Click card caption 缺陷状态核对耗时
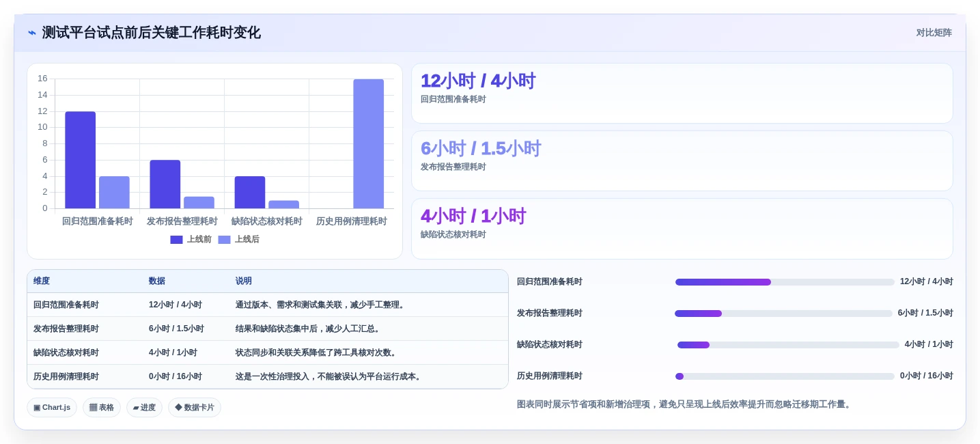Viewport: 980px width, 444px height. coord(453,234)
